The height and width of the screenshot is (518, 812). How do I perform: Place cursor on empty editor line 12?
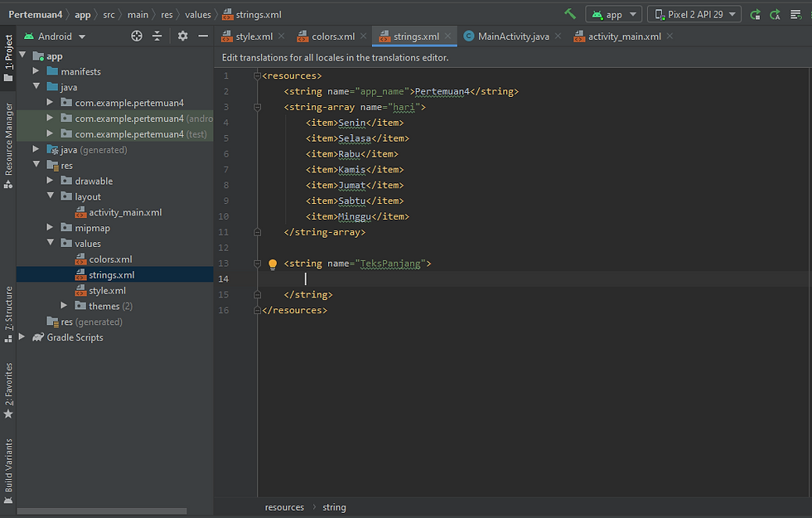click(x=534, y=248)
